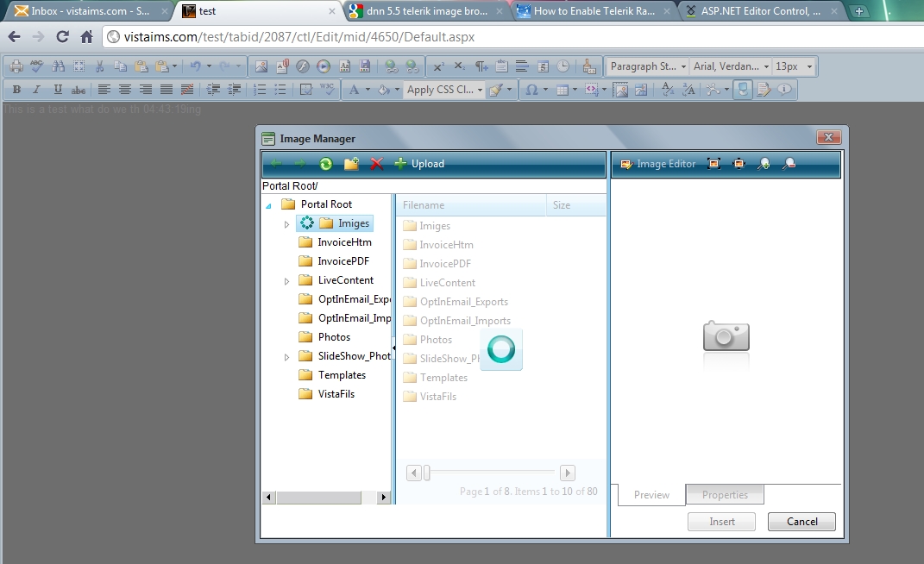Toggle Underline formatting
This screenshot has height=564, width=924.
pos(58,90)
